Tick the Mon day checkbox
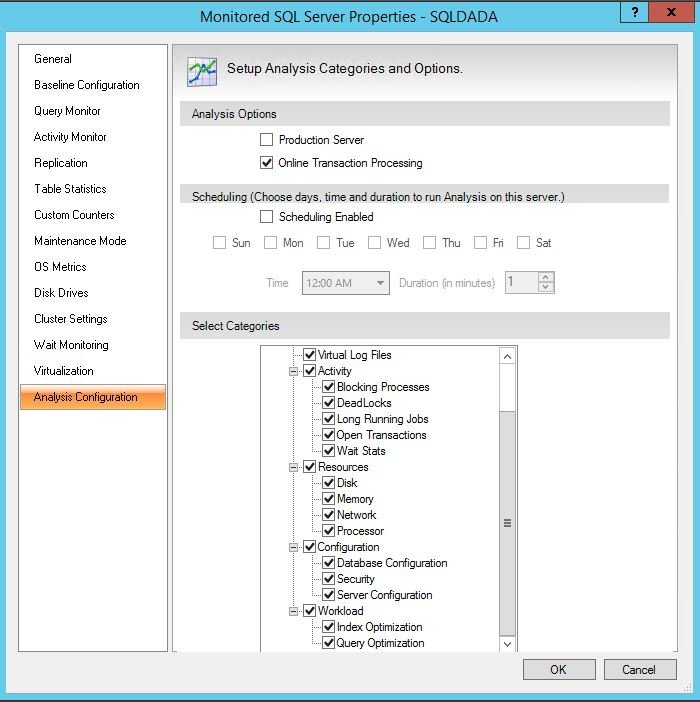Screen dimensions: 700x702 click(x=270, y=243)
